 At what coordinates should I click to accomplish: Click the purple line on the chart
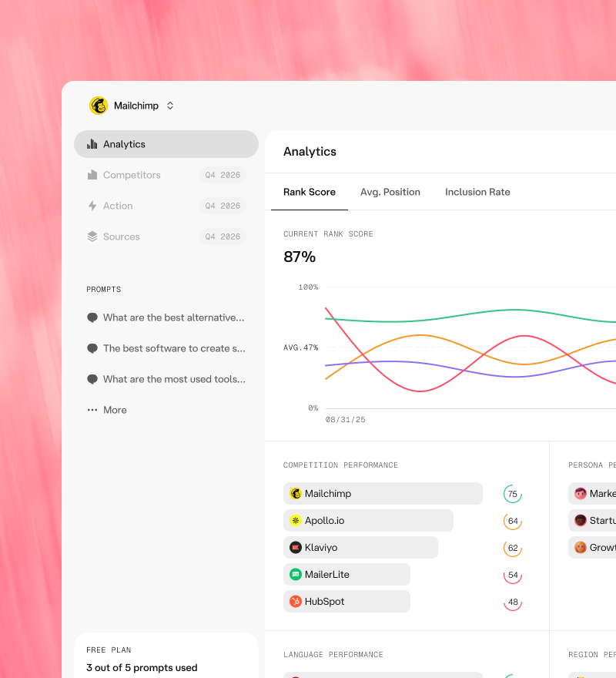tap(514, 377)
